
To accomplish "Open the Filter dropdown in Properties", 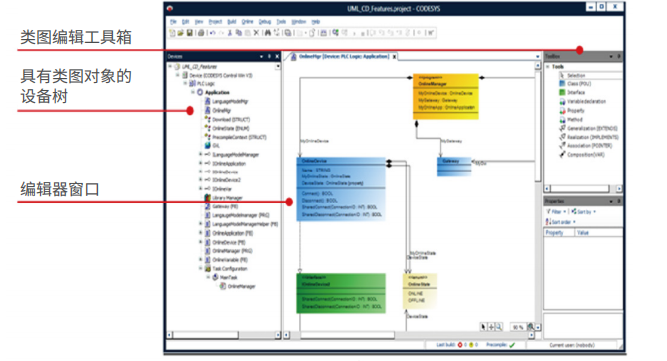I will pos(556,211).
